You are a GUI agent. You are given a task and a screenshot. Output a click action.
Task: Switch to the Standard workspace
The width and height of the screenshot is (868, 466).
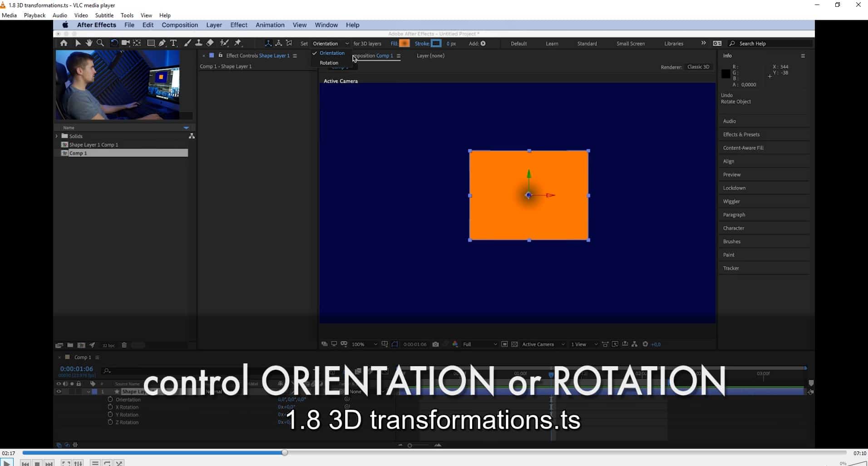click(587, 44)
